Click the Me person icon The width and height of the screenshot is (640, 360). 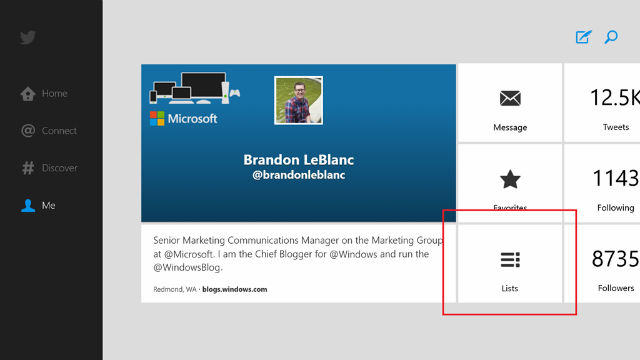28,205
